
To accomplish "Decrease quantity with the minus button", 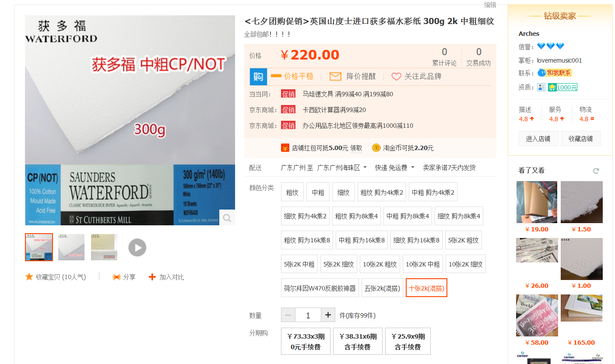I will [288, 315].
